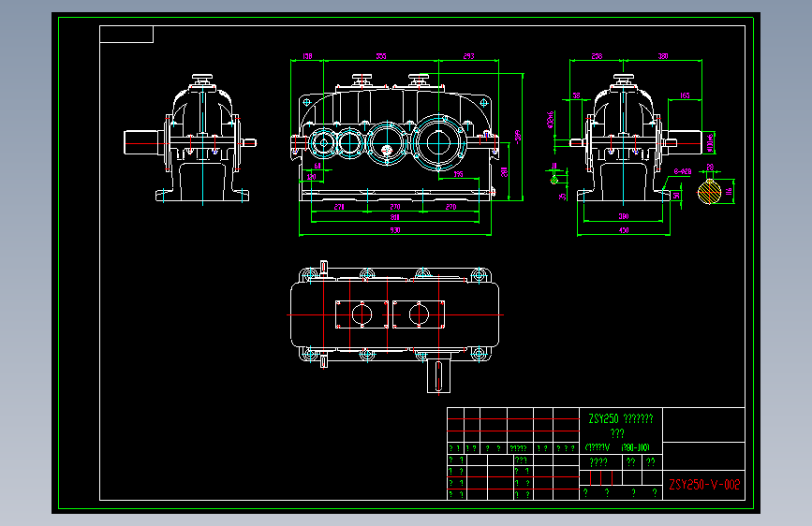812x526 pixels.
Task: Select the Φ32m6 input shaft label
Action: click(x=550, y=120)
